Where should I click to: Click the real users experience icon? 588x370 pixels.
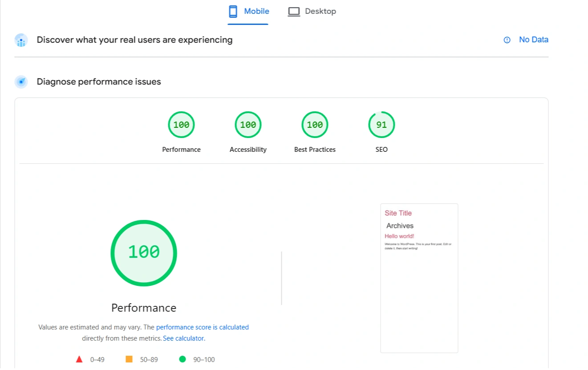pyautogui.click(x=21, y=40)
